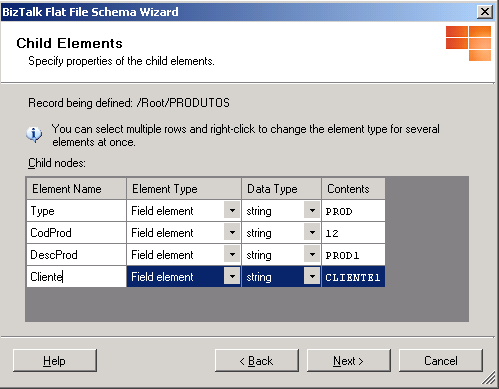
Task: Click the 12 contents cell
Action: pyautogui.click(x=353, y=233)
